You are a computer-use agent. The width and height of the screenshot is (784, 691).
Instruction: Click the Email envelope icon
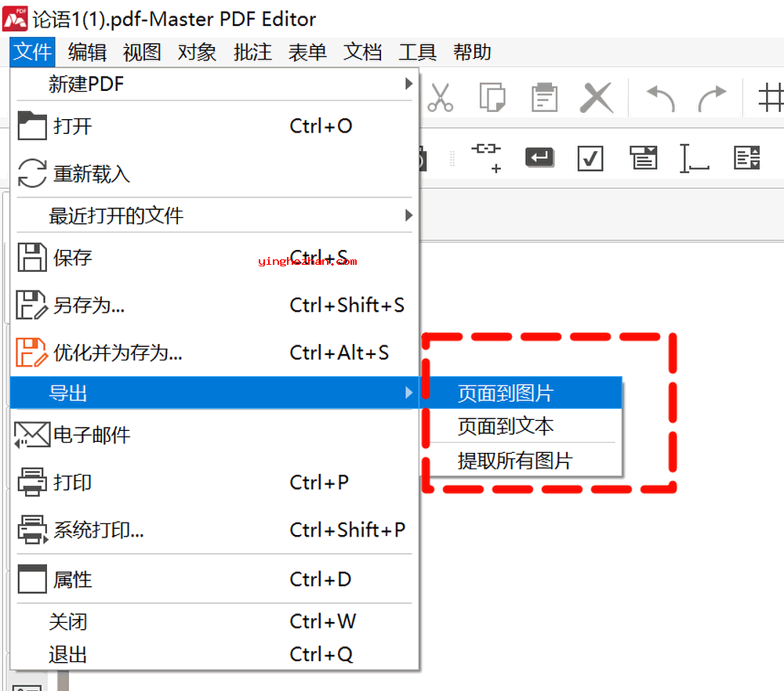(32, 435)
